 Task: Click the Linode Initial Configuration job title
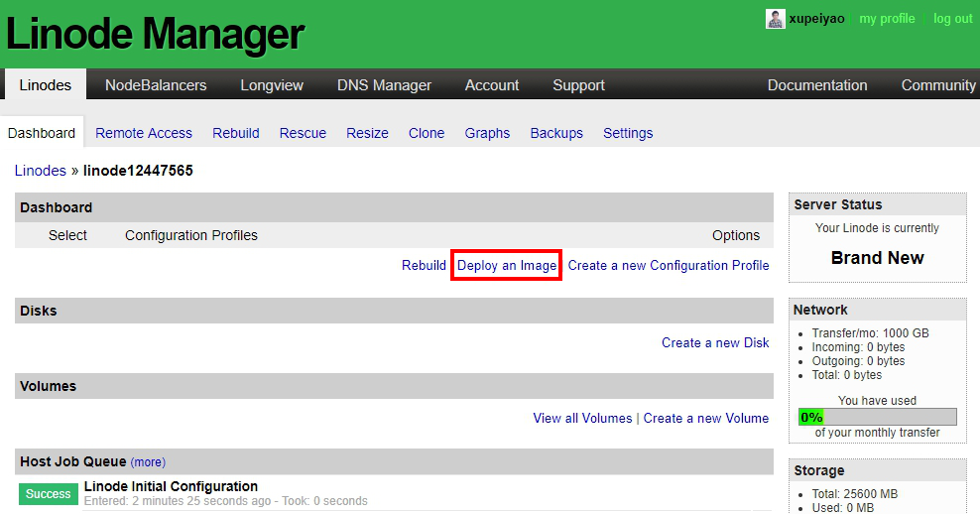[x=171, y=486]
